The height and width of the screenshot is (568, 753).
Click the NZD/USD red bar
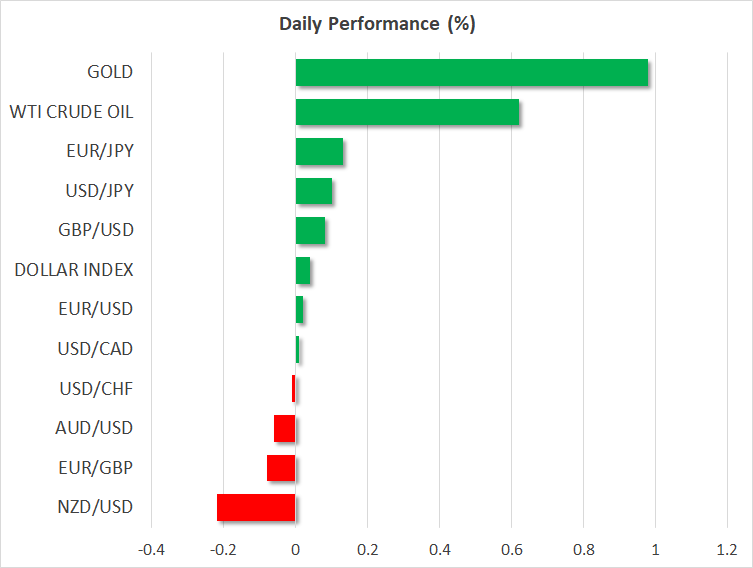tap(256, 507)
